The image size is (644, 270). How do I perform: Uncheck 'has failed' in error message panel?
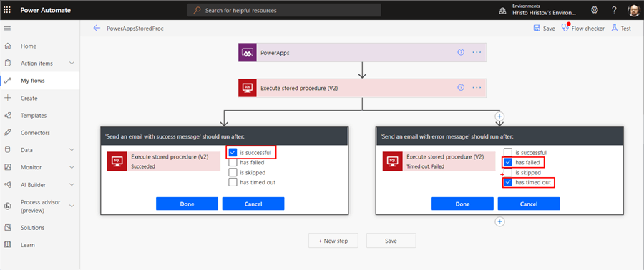tap(508, 163)
